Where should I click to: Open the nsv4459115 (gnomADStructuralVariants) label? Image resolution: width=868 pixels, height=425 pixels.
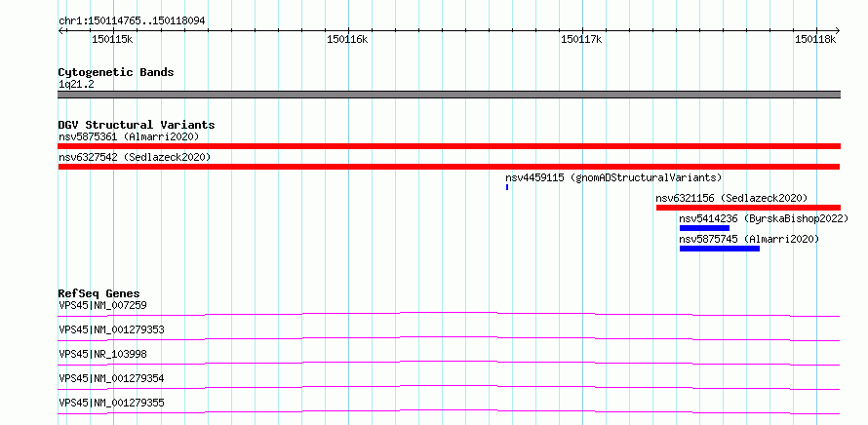613,177
